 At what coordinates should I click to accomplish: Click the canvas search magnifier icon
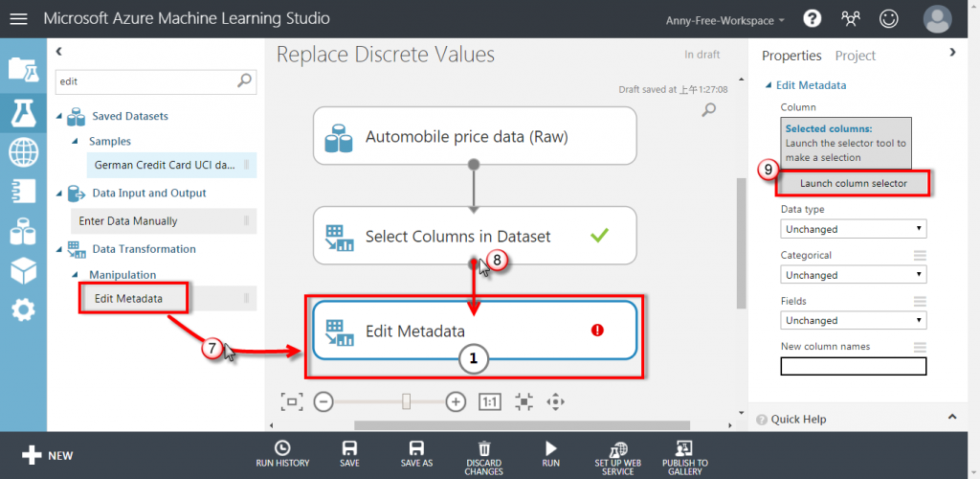click(x=708, y=111)
